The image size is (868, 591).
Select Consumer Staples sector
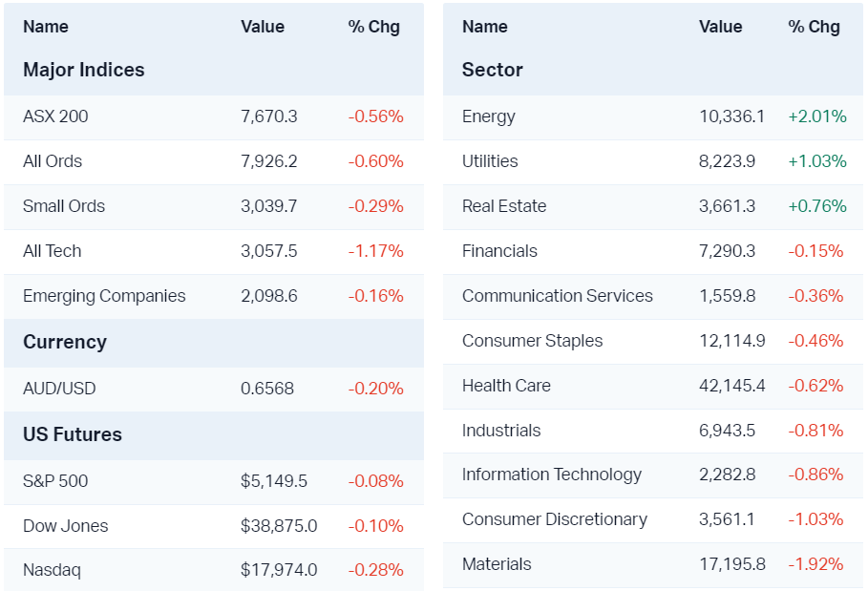click(x=533, y=341)
